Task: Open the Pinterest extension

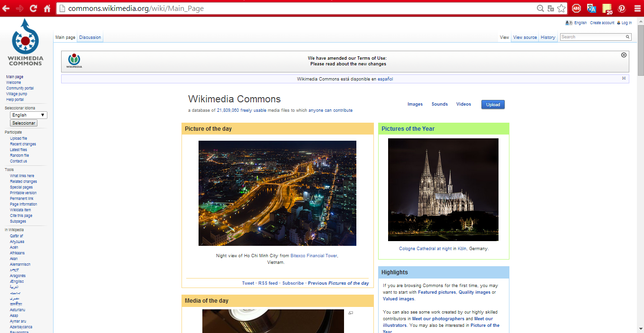Action: click(621, 9)
